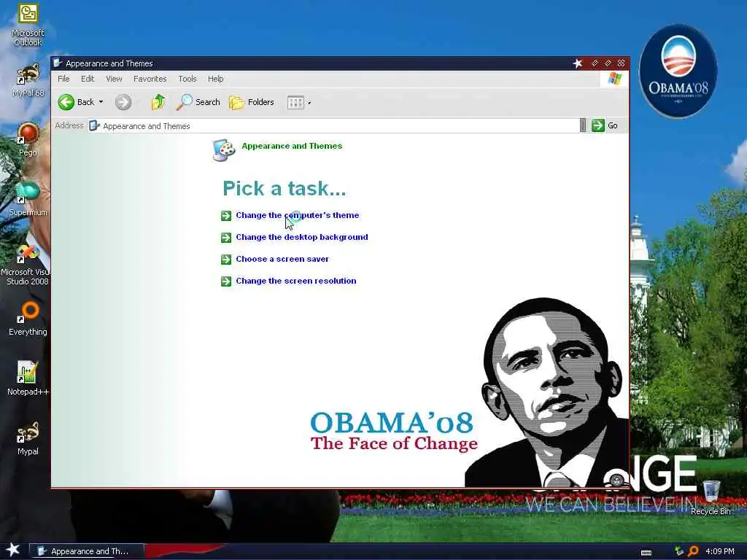747x560 pixels.
Task: Open the Back history dropdown arrow
Action: [101, 102]
